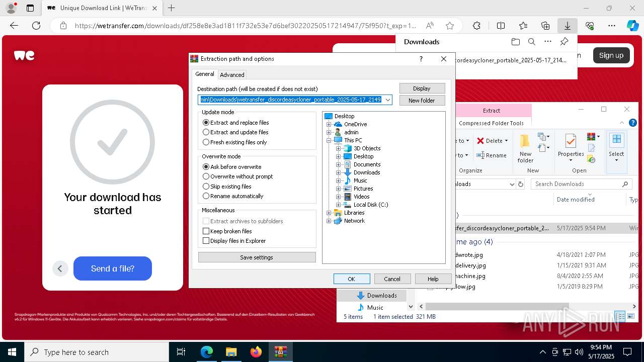Open more options in Downloads panel

tap(548, 42)
